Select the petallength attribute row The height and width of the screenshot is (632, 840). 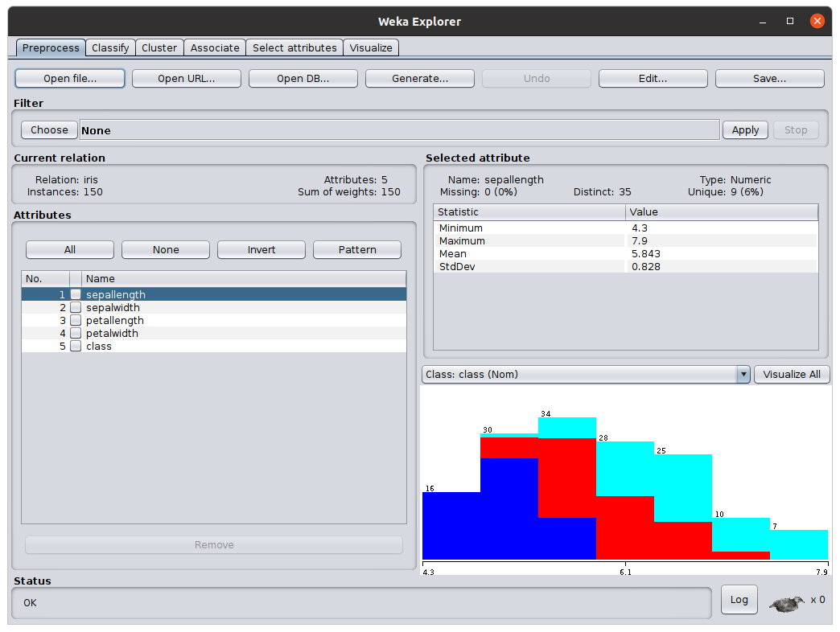click(214, 320)
